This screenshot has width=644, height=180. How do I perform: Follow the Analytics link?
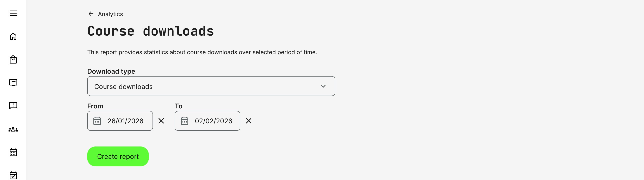[110, 14]
